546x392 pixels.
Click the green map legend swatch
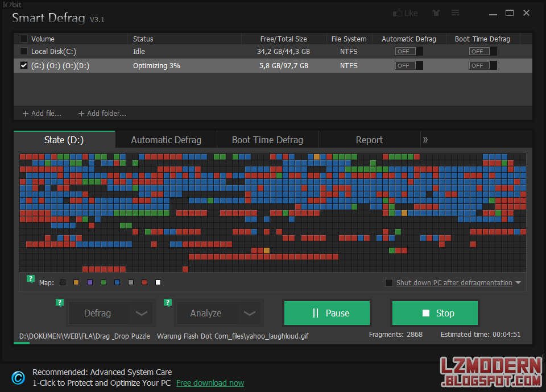(104, 282)
